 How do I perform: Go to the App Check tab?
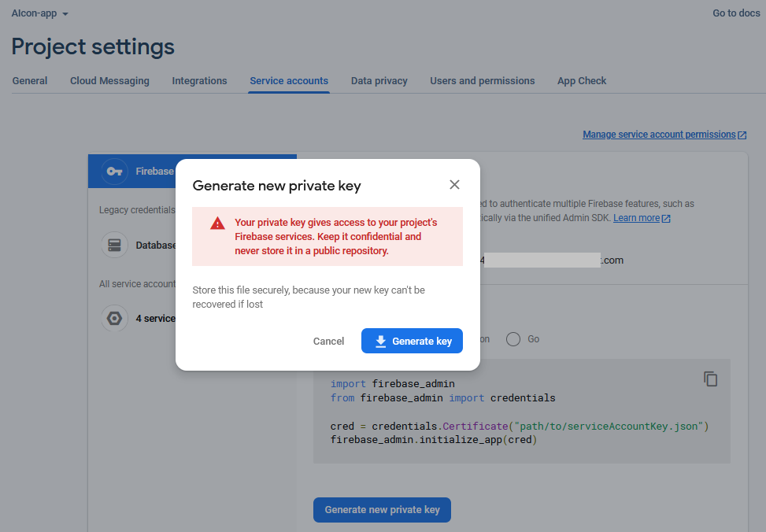point(582,81)
